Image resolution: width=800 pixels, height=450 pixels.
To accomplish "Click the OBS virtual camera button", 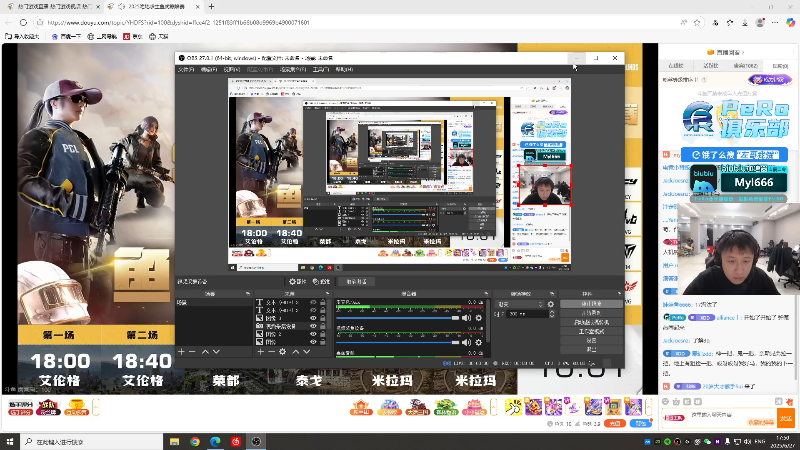I will click(x=591, y=322).
